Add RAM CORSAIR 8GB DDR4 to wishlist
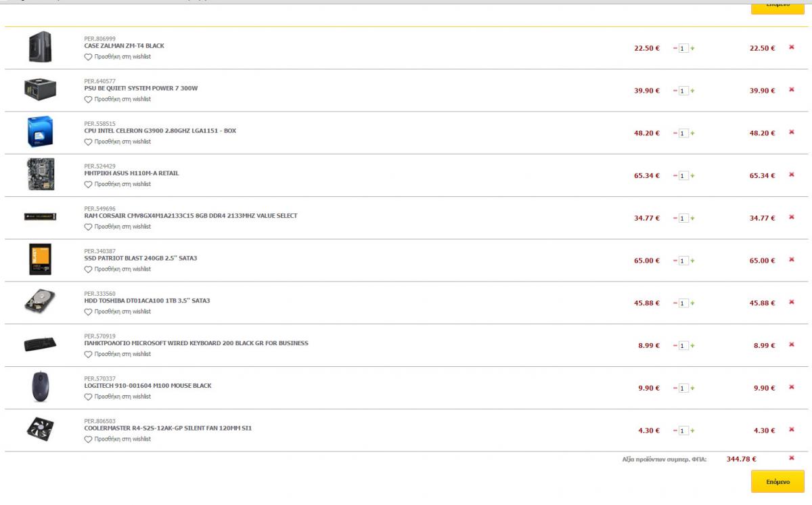 [118, 227]
